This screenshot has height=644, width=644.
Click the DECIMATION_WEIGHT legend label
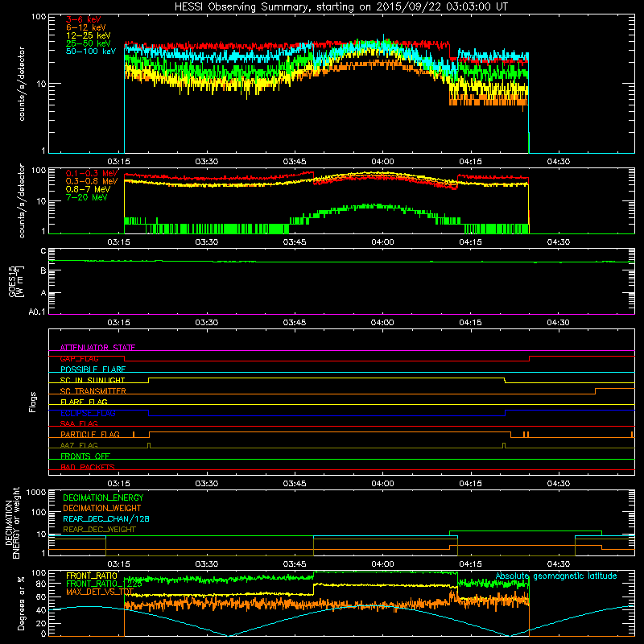102,508
